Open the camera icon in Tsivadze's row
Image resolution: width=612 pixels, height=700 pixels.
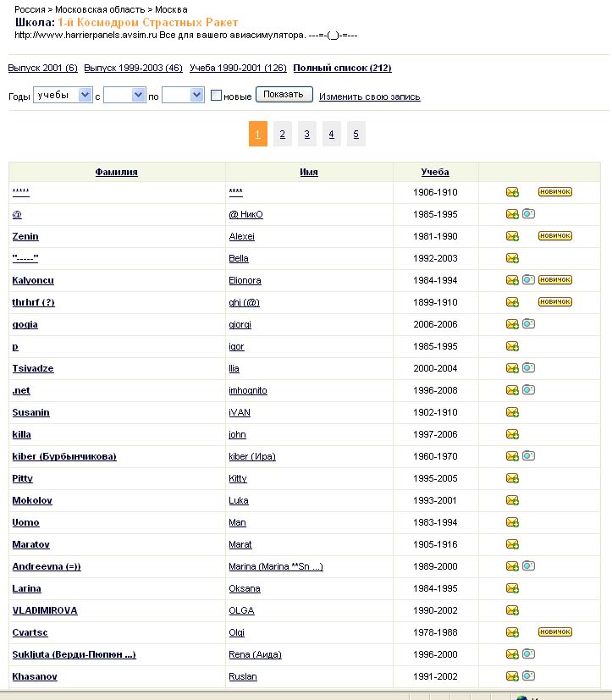(528, 368)
